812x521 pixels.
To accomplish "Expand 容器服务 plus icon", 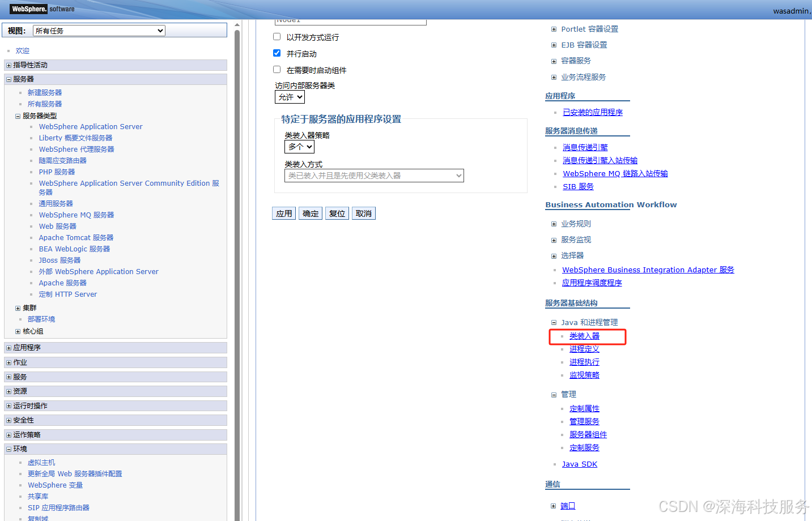I will [554, 61].
